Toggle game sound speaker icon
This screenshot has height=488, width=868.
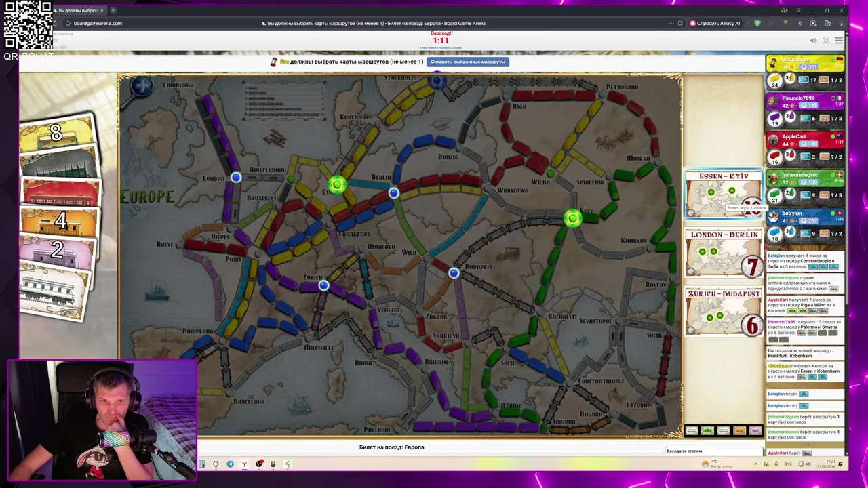(x=813, y=41)
